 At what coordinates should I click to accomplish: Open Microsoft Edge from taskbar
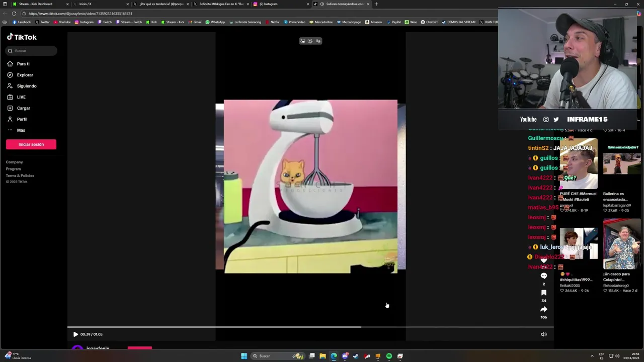click(x=334, y=356)
